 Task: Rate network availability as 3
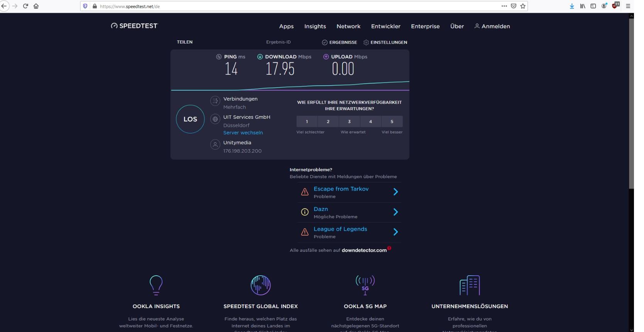click(x=349, y=121)
